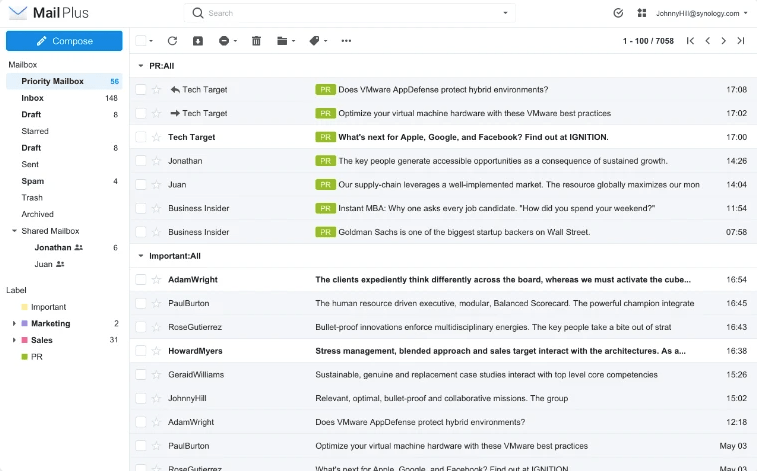Star the Business Insider 07:58 email
757x471 pixels.
pos(156,232)
